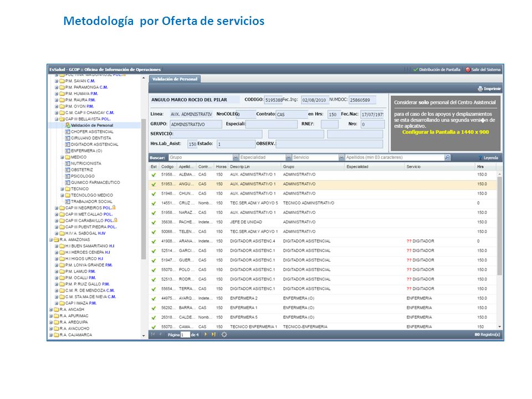Go to first page arrow in pager
532x399 pixels.
coord(153,335)
